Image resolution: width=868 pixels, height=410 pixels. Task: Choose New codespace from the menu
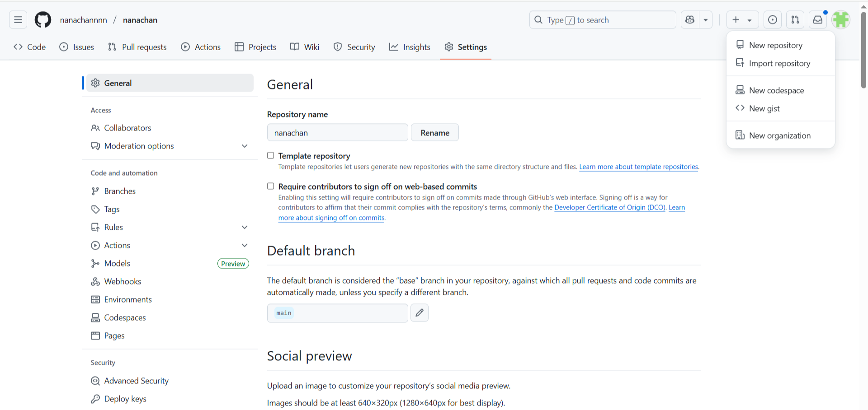pos(780,90)
